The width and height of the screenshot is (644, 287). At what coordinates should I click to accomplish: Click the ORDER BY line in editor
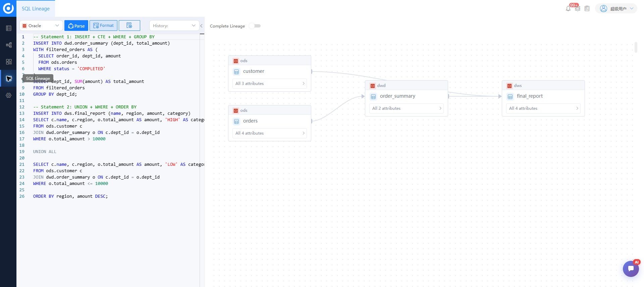(x=70, y=196)
